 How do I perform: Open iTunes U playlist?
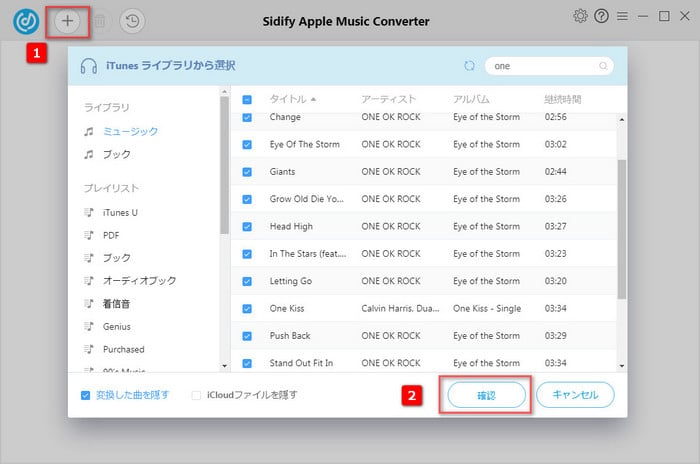point(120,213)
